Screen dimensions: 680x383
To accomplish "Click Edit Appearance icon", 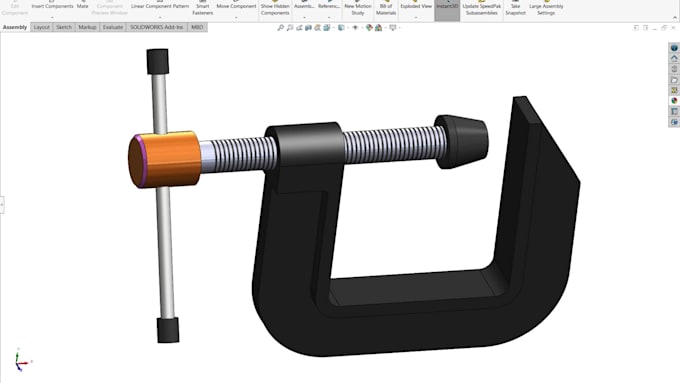I will point(369,27).
